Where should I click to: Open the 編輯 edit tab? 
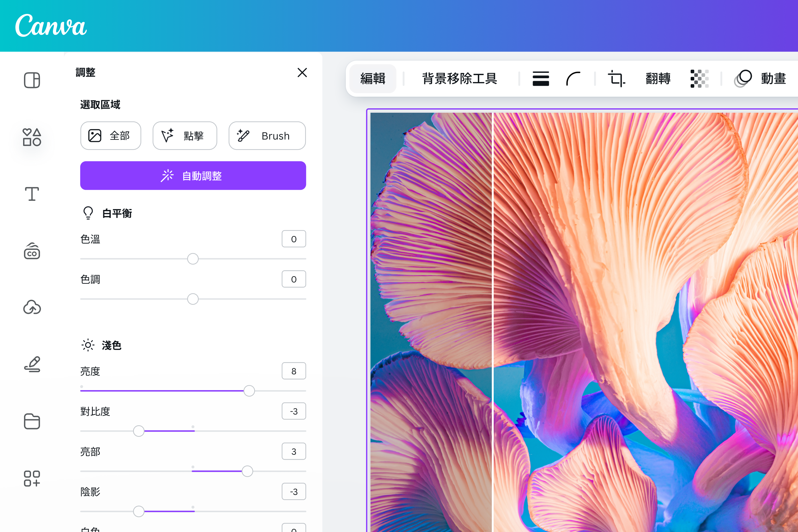pyautogui.click(x=372, y=79)
